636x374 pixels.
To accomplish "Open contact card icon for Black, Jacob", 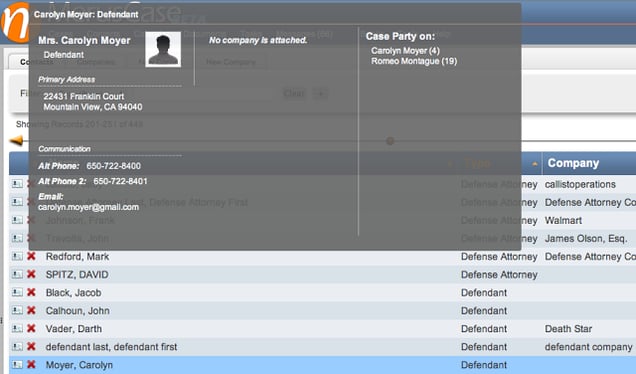I will pos(17,292).
